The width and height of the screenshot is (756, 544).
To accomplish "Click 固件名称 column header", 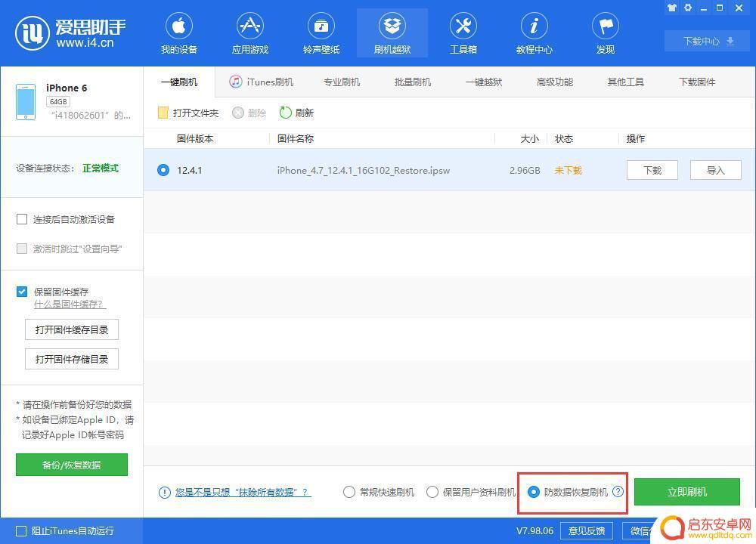I will 296,139.
